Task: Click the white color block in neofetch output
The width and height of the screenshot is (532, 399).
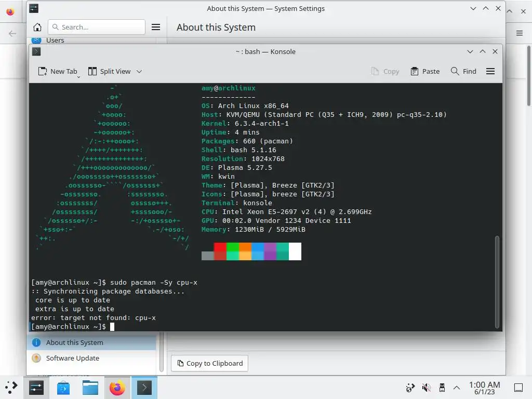Action: [295, 251]
